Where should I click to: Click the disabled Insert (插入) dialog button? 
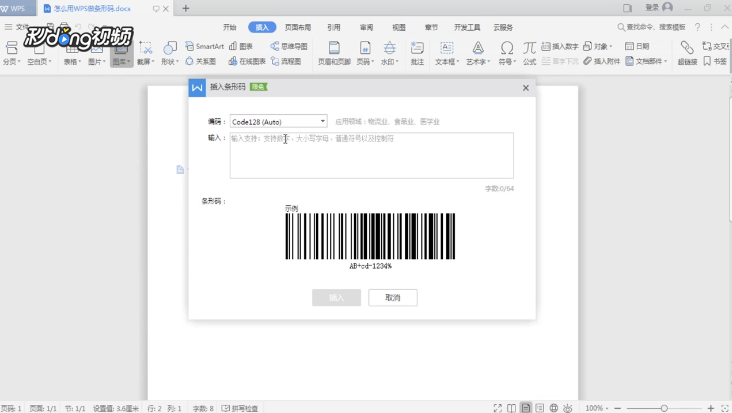336,298
